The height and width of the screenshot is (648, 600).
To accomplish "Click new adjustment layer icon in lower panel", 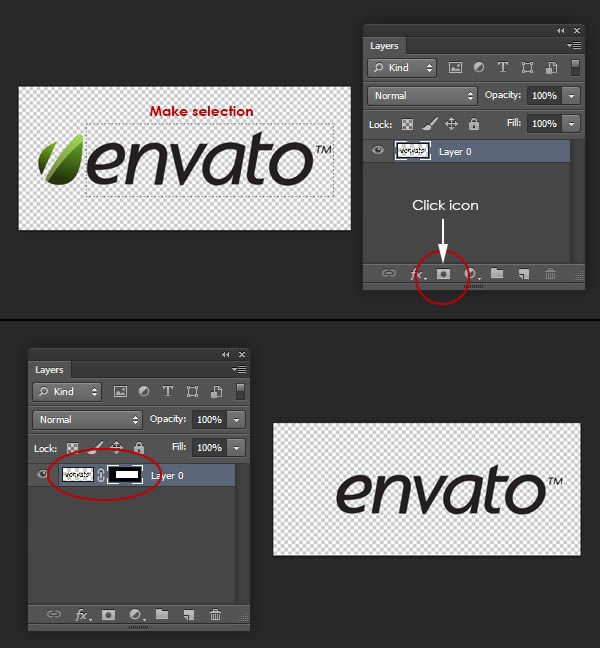I will [136, 615].
